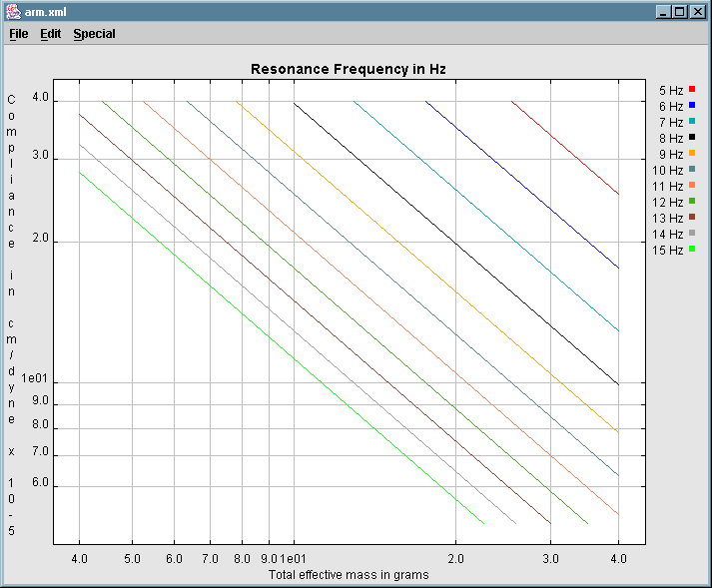The image size is (712, 588).
Task: Click the '15 Hz' legend label
Action: pyautogui.click(x=668, y=251)
